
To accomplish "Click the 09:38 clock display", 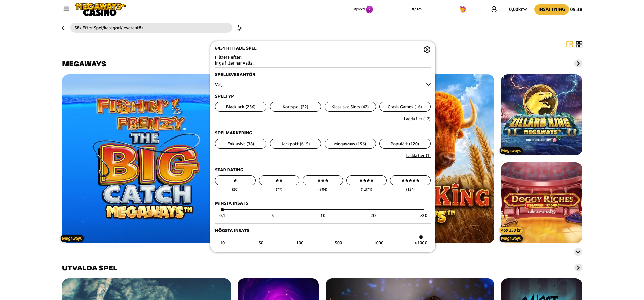I will pyautogui.click(x=576, y=9).
